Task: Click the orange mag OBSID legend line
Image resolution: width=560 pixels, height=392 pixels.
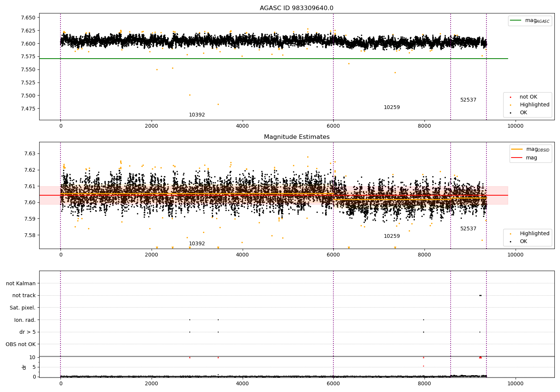Action: click(x=517, y=149)
